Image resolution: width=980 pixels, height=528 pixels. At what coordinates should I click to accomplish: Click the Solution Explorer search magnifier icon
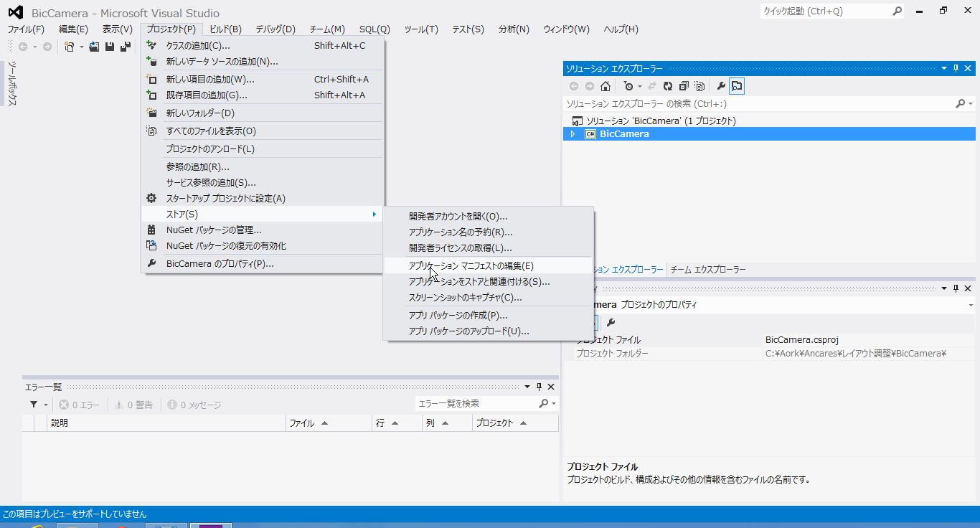961,104
